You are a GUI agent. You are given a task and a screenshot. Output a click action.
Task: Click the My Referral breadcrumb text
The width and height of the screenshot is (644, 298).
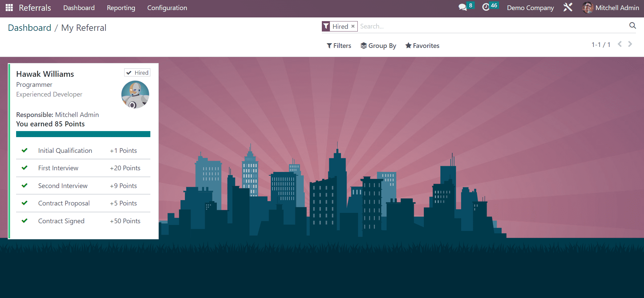pos(84,28)
